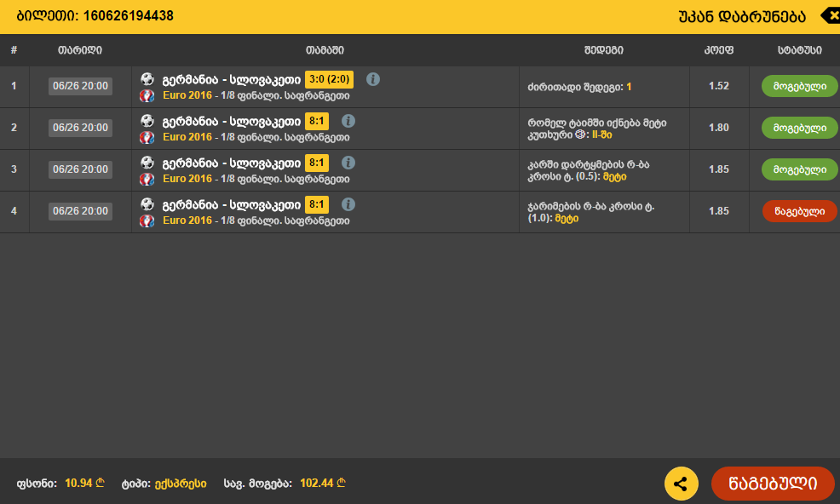
Task: Open info icon for row 1 match
Action: pyautogui.click(x=373, y=79)
